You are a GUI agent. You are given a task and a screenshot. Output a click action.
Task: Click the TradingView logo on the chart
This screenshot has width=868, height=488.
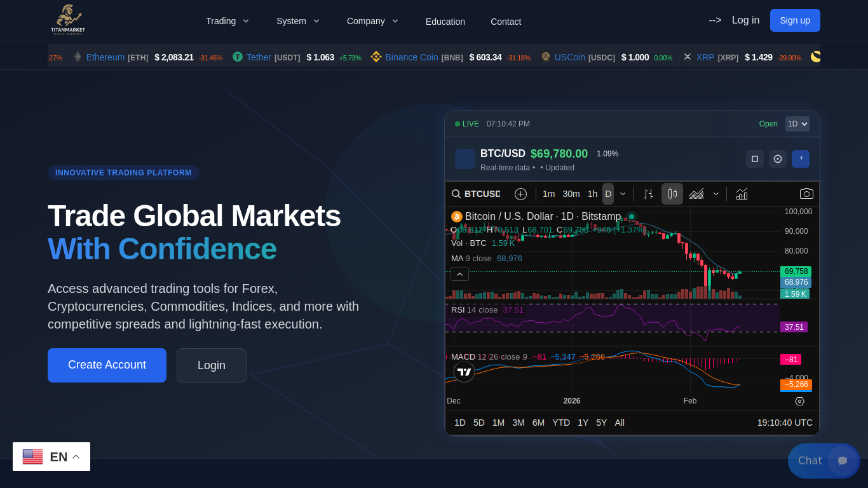465,372
